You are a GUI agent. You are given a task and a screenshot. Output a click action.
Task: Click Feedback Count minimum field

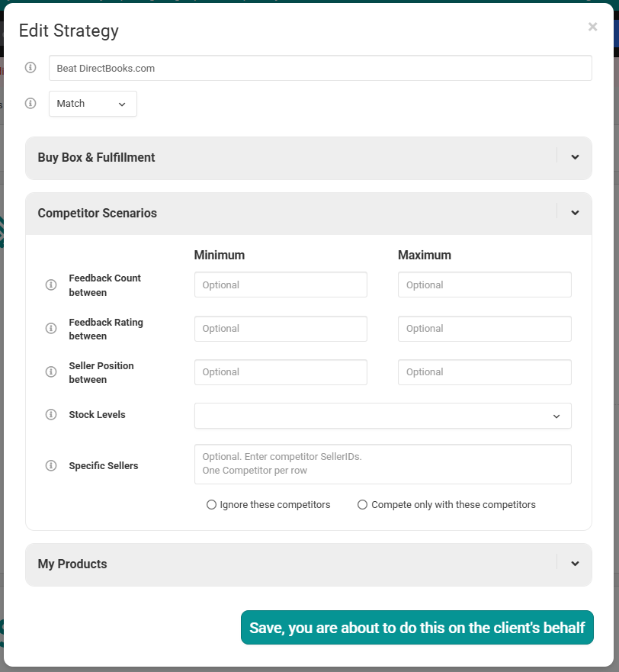coord(281,285)
